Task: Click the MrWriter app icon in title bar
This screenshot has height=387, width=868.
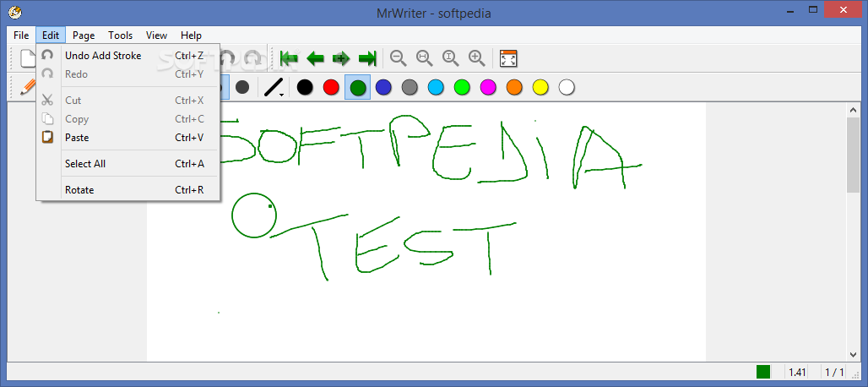Action: (15, 12)
